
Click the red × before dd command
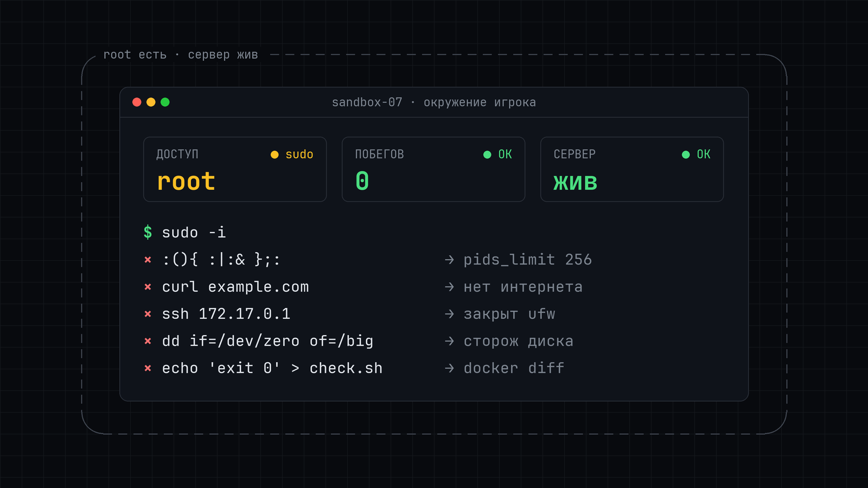(x=148, y=341)
